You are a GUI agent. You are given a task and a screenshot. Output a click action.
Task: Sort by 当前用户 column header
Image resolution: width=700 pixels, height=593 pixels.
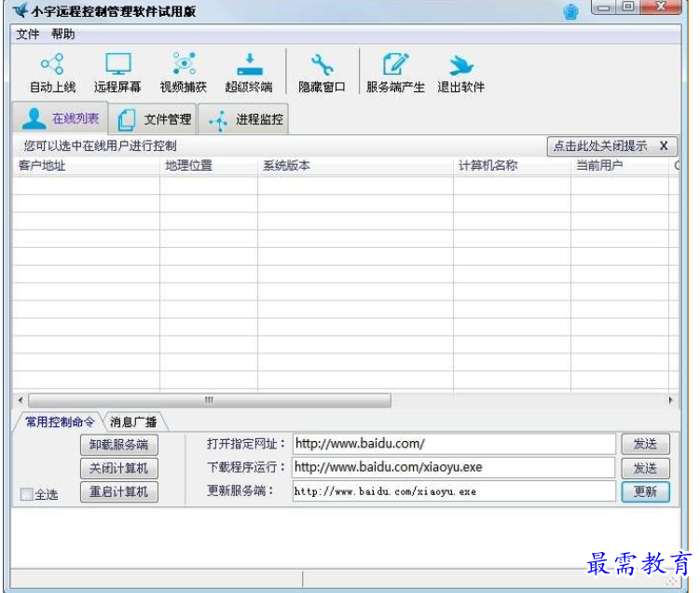click(x=620, y=166)
